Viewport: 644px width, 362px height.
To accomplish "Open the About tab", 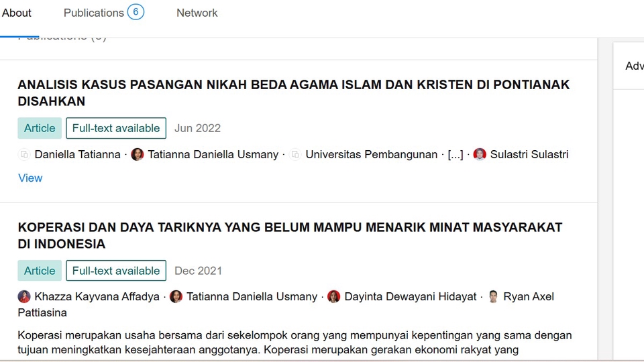I will [16, 13].
